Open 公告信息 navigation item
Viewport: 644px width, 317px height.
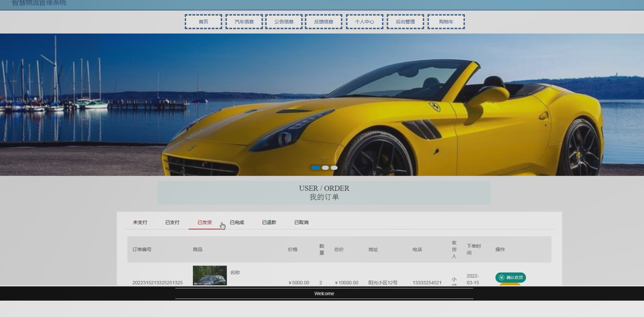click(x=284, y=22)
